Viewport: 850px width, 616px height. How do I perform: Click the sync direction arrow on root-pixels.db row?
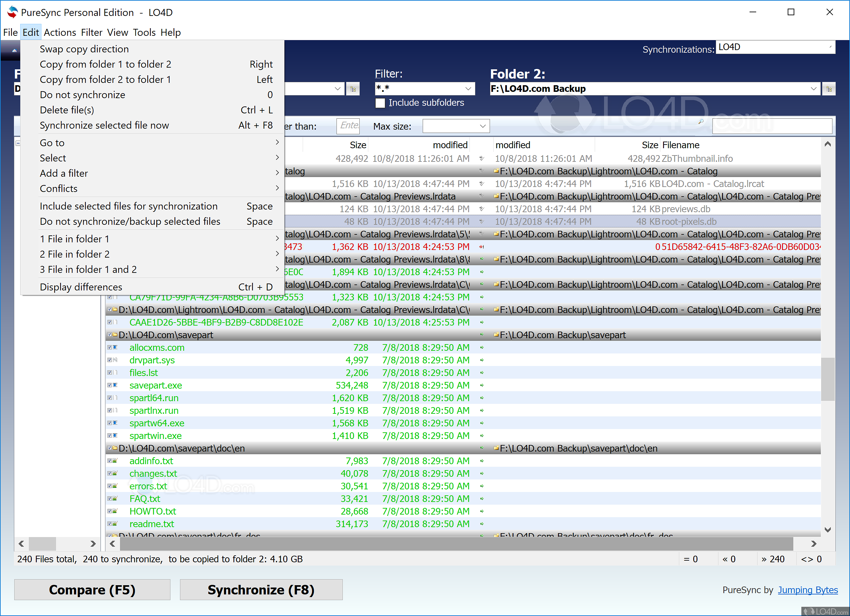click(482, 221)
